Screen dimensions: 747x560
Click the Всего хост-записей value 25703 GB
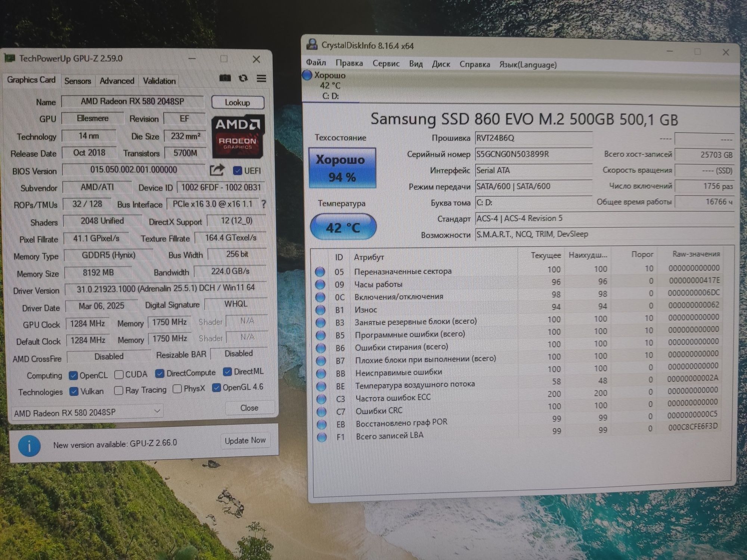(x=704, y=155)
